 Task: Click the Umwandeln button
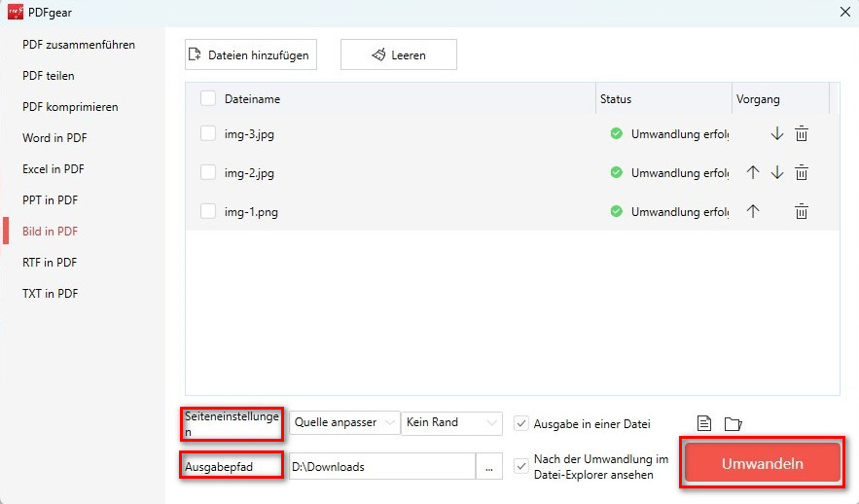click(762, 463)
